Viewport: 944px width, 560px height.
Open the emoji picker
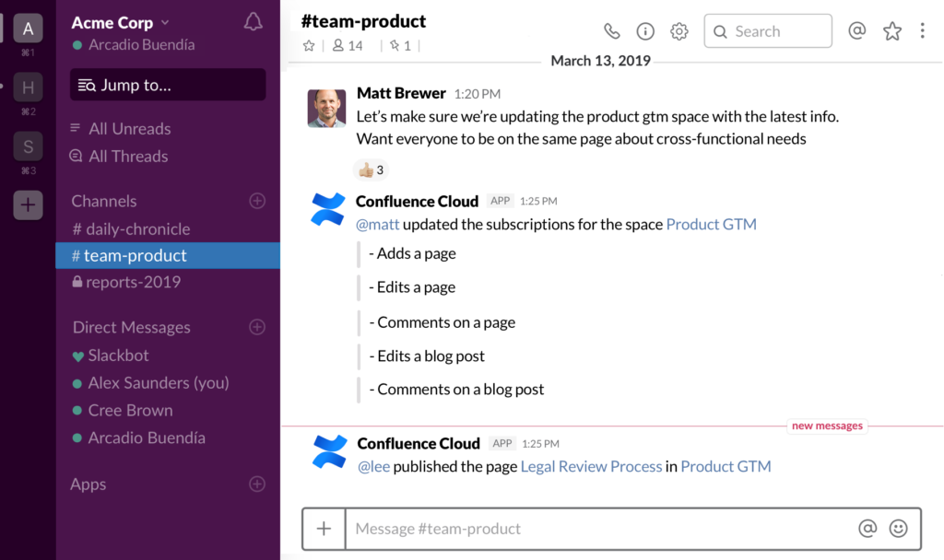pos(898,528)
